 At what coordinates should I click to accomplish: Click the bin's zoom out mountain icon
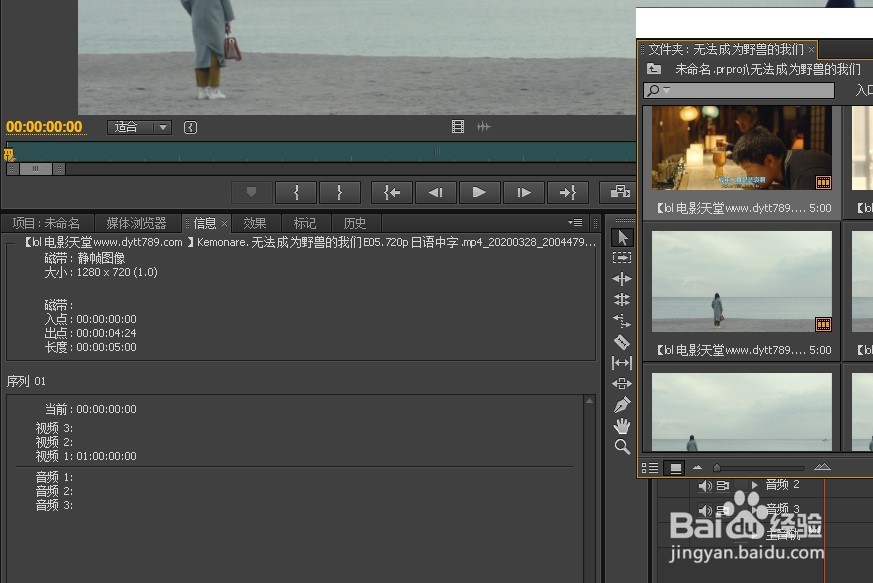(x=697, y=467)
